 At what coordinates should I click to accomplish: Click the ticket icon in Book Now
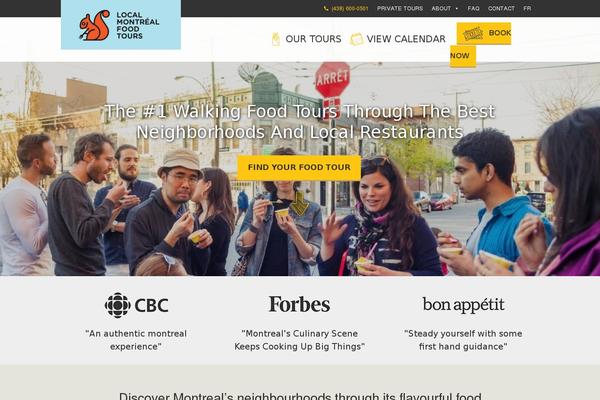pos(473,34)
